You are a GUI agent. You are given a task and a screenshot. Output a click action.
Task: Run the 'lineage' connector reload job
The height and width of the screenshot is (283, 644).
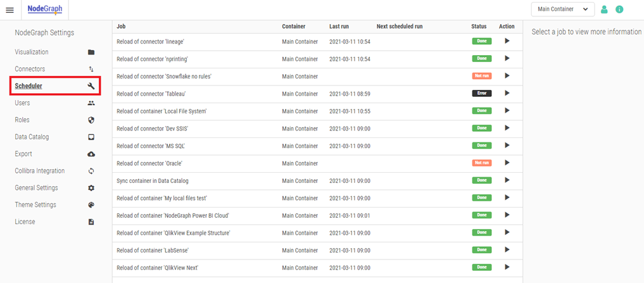tap(507, 41)
